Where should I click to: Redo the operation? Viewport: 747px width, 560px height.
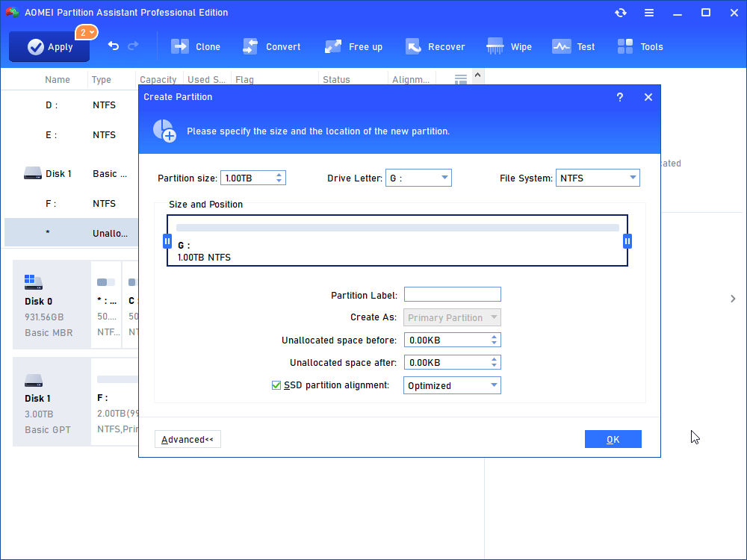134,46
